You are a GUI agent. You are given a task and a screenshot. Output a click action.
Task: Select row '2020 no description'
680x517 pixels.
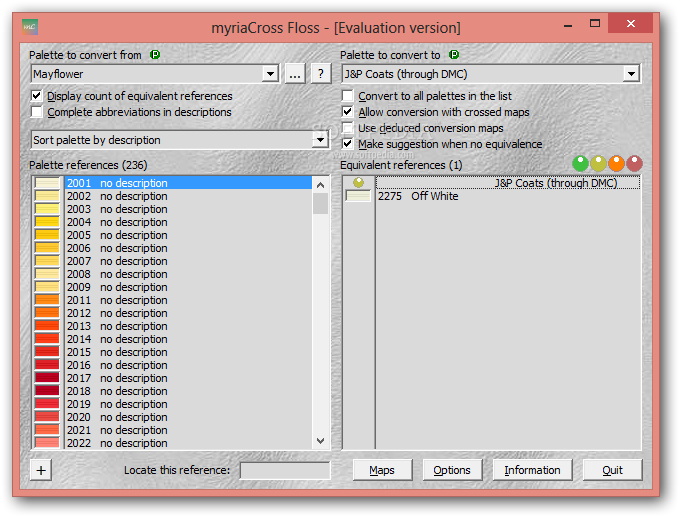(188, 417)
